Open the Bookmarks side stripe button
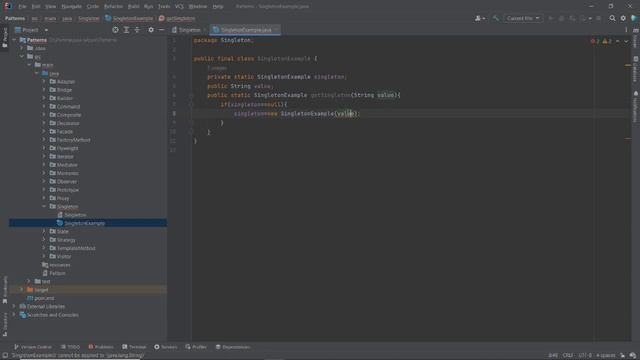 click(x=4, y=290)
